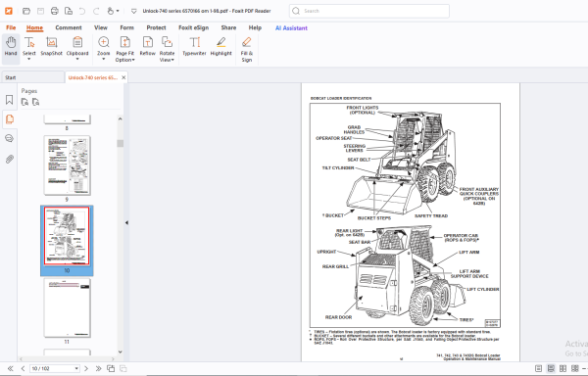The width and height of the screenshot is (588, 376).
Task: Click the Rotate View icon
Action: (x=167, y=42)
